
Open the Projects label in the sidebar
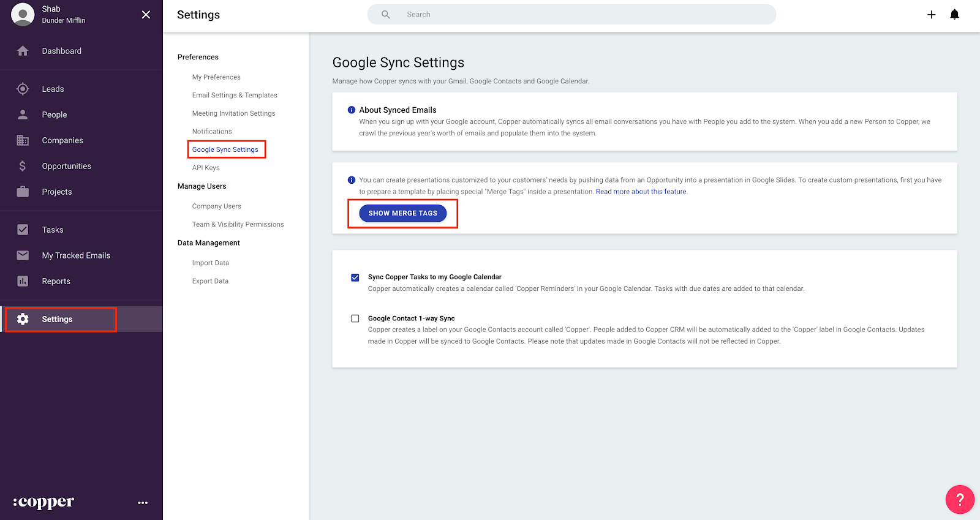(57, 192)
